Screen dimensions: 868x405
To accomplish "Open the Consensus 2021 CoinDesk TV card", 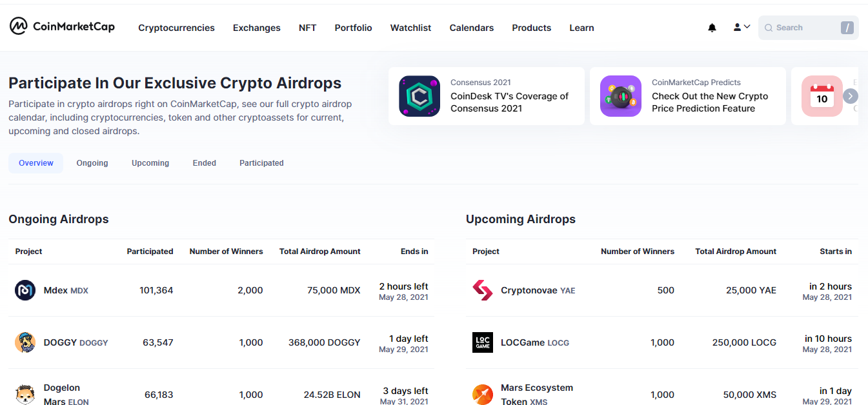I will pyautogui.click(x=487, y=96).
